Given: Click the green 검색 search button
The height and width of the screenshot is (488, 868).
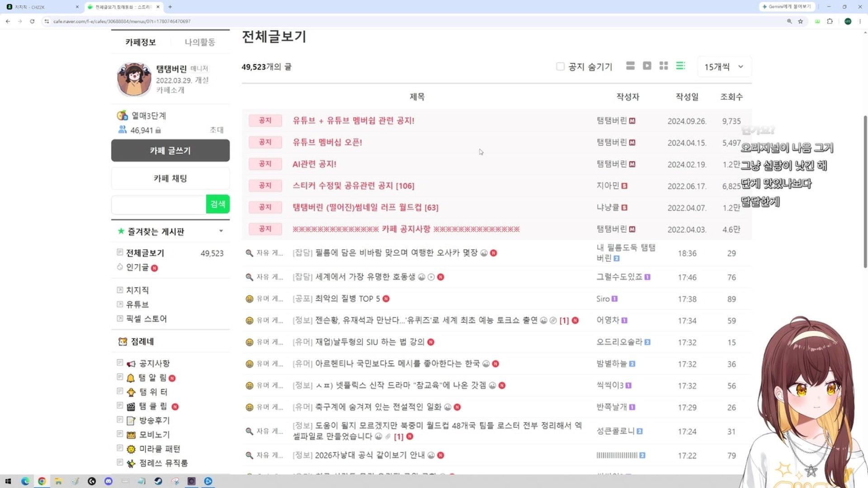Looking at the screenshot, I should pos(218,204).
